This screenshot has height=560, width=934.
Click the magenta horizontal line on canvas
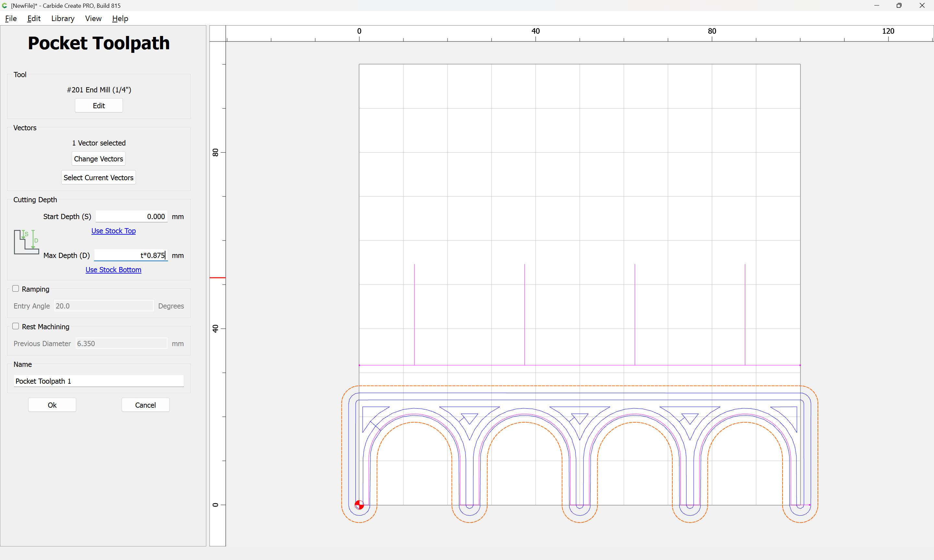point(580,365)
